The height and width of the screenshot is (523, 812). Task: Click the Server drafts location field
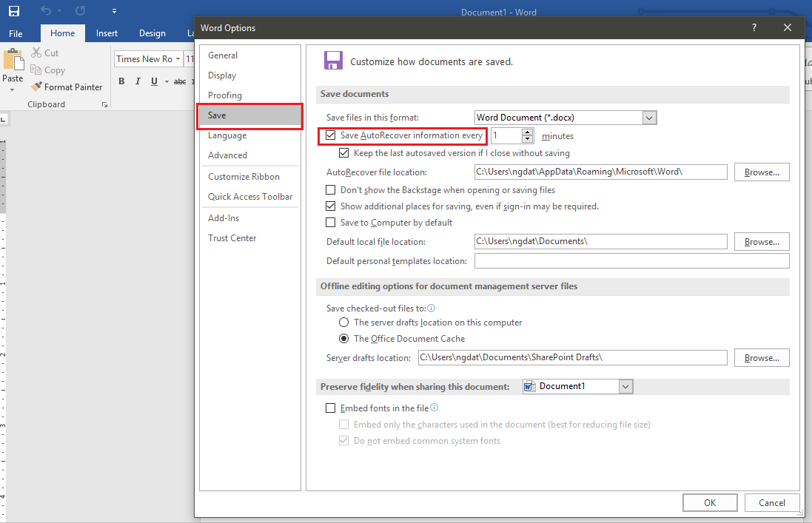click(x=573, y=357)
